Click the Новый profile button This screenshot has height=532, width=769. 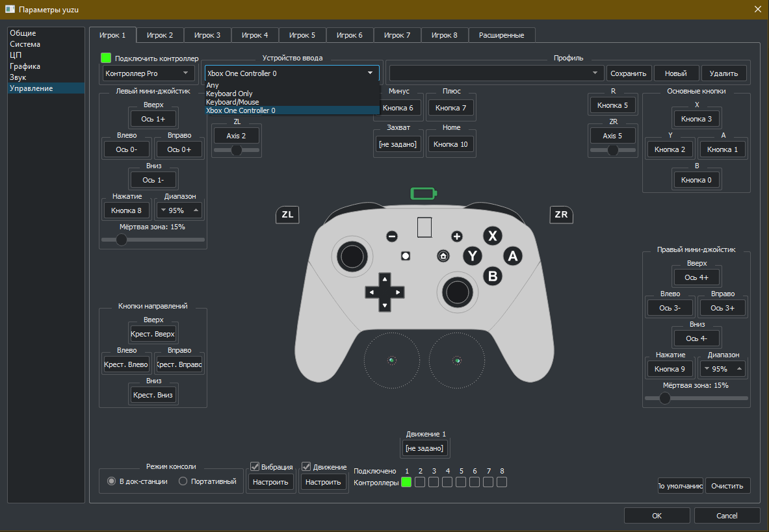click(676, 73)
